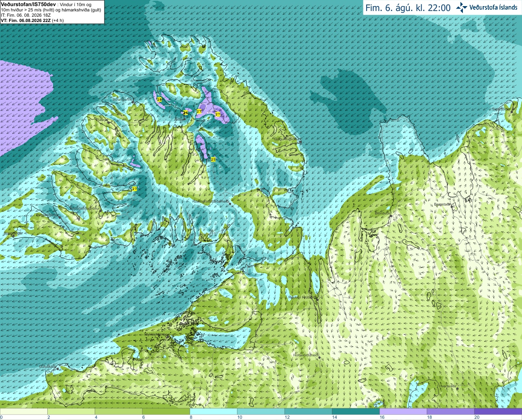The height and width of the screenshot is (420, 522).
Task: Click the Gufuskálar station label
Action: pos(47,367)
